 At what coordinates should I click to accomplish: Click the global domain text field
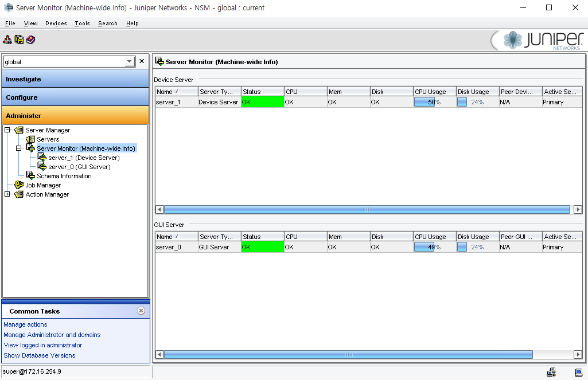point(64,61)
